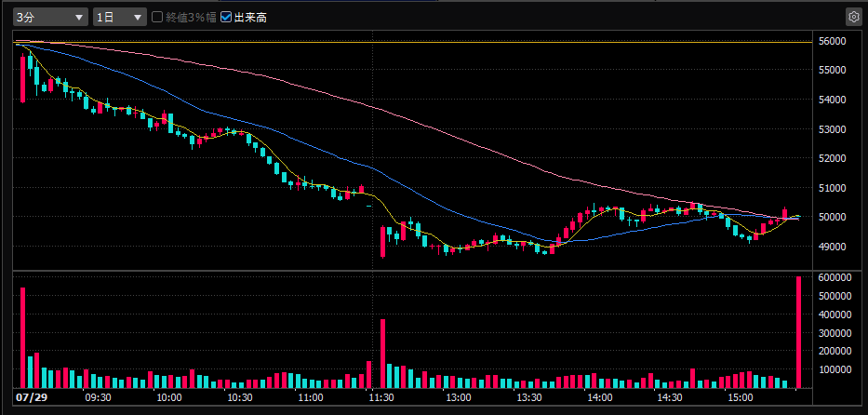Click the 55000 price axis label
This screenshot has width=868, height=415.
click(x=832, y=71)
